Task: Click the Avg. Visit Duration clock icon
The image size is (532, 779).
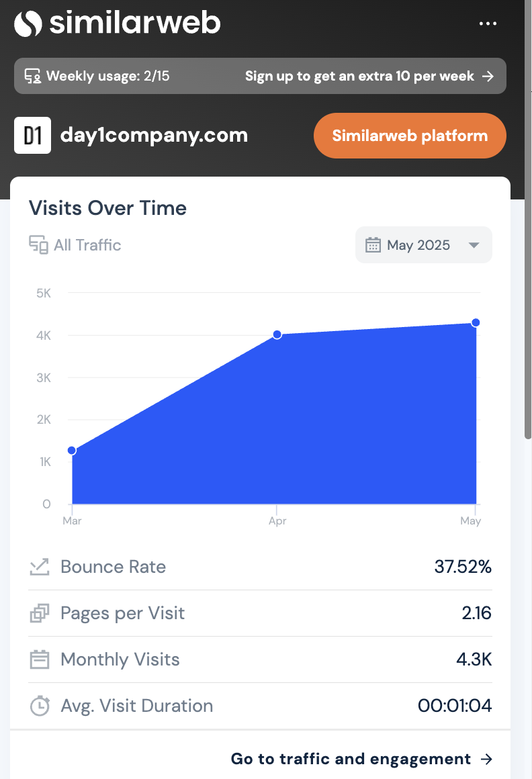Action: point(39,706)
